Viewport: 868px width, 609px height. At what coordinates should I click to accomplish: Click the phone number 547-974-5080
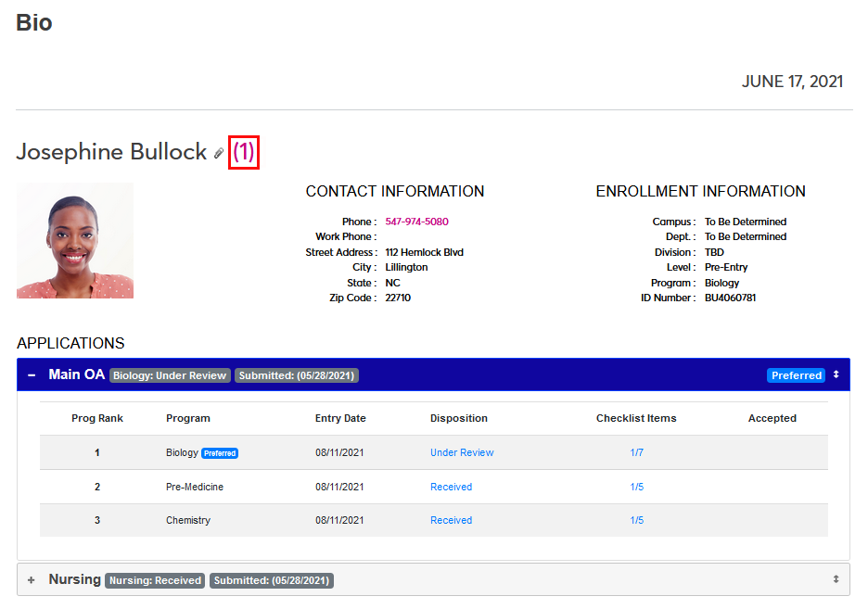point(416,222)
